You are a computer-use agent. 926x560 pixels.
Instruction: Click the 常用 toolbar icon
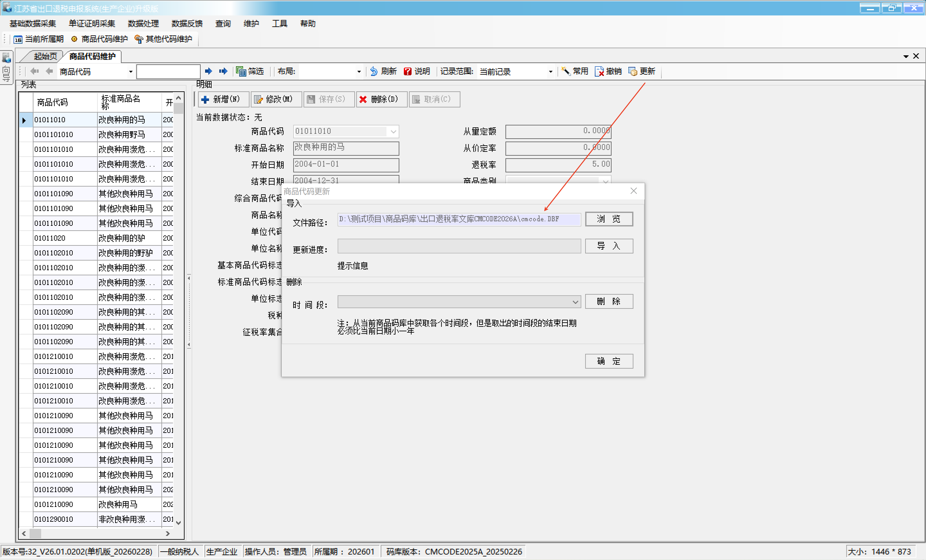click(566, 71)
